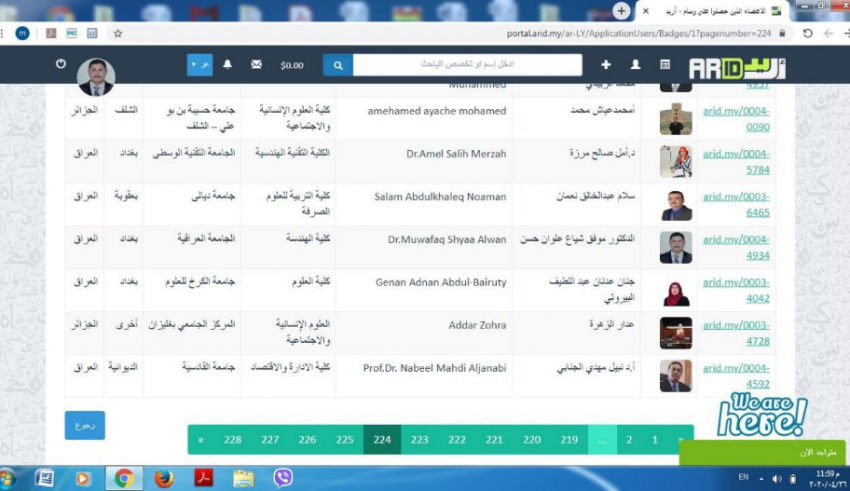
Task: Jump to page 1 in pagination
Action: click(655, 440)
